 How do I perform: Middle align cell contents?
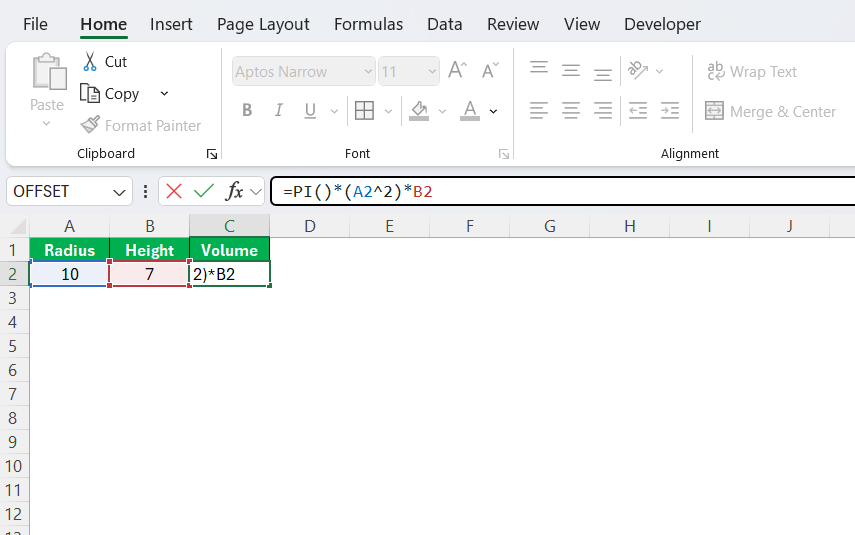pos(571,71)
